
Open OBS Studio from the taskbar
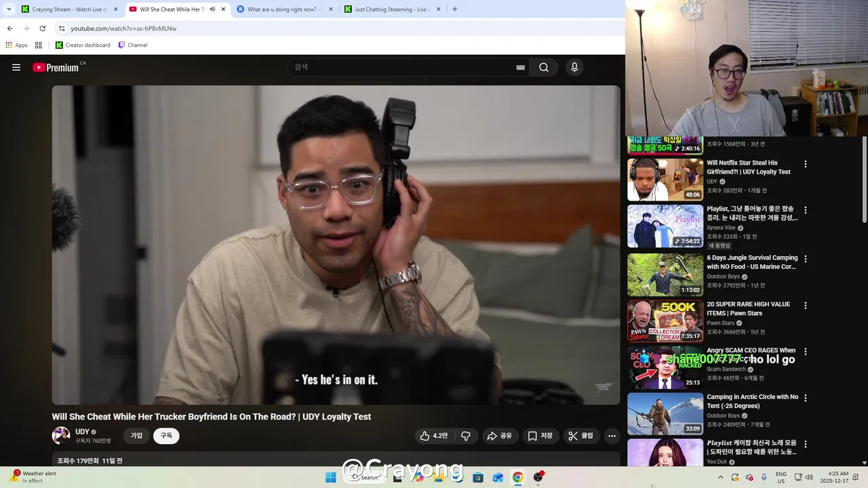(x=538, y=477)
